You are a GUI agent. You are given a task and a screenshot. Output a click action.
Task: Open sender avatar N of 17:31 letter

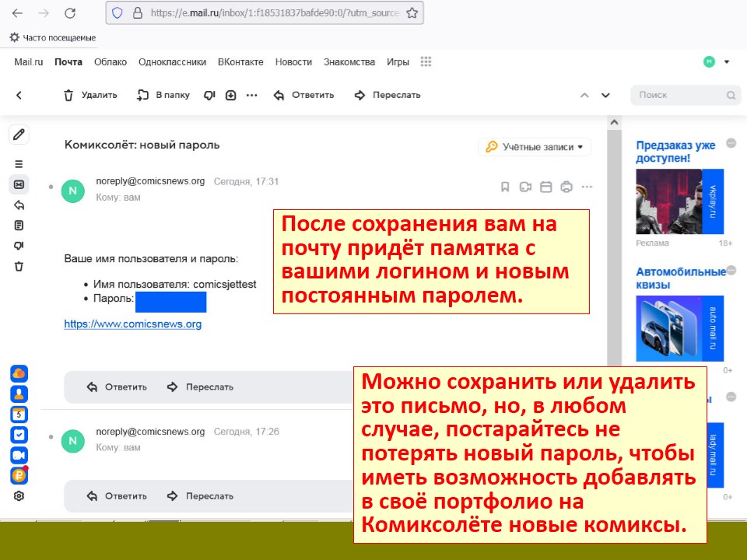point(73,191)
